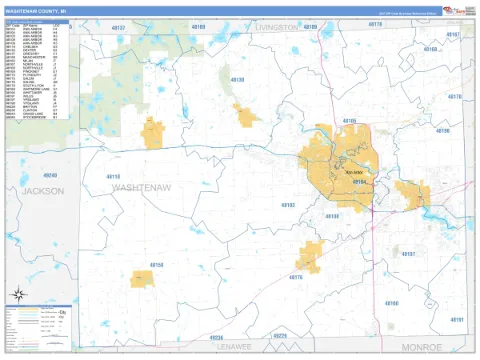The image size is (480, 360).
Task: Select the 48160 ZIP code label
Action: [x=392, y=303]
